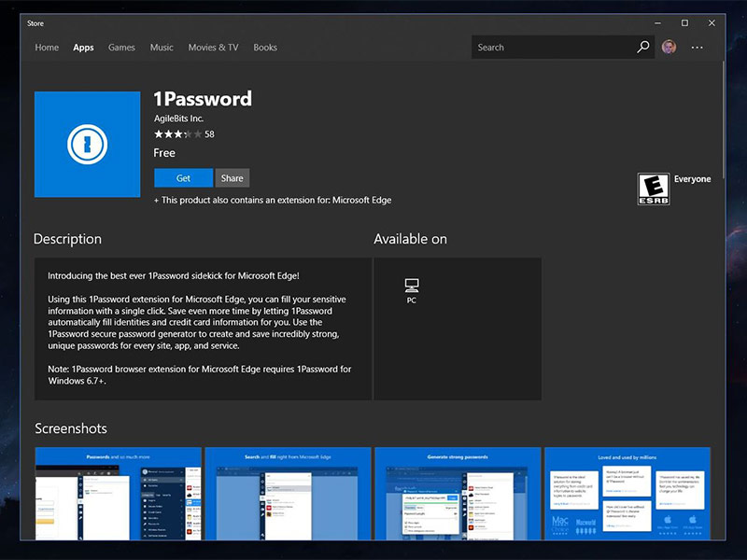Maximize the Store window
This screenshot has height=560, width=747.
click(684, 22)
